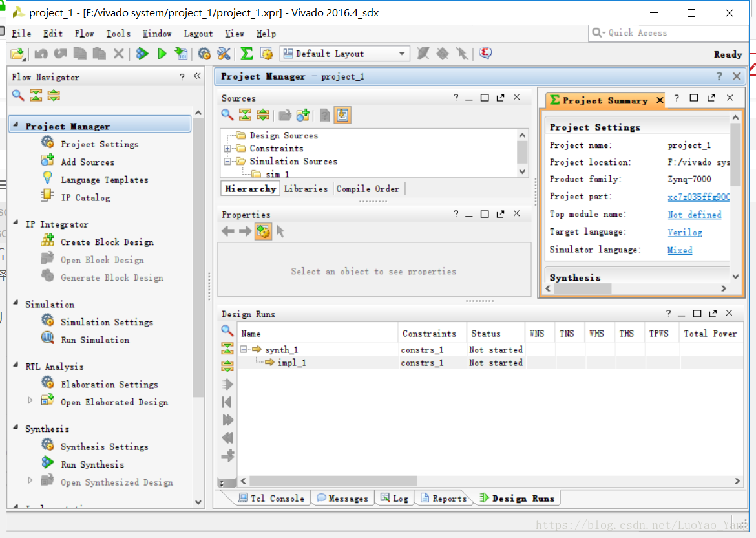Viewport: 756px width, 538px height.
Task: Toggle the Properties gear settings icon
Action: click(x=263, y=231)
